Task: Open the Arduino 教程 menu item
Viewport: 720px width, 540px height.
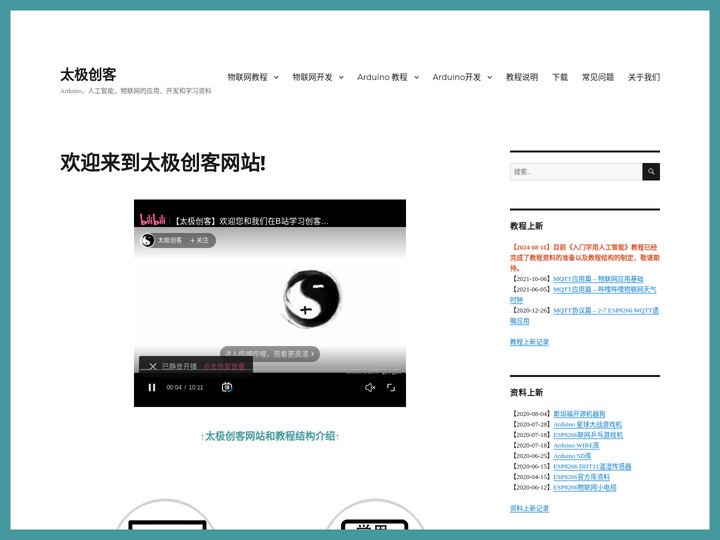Action: [382, 77]
